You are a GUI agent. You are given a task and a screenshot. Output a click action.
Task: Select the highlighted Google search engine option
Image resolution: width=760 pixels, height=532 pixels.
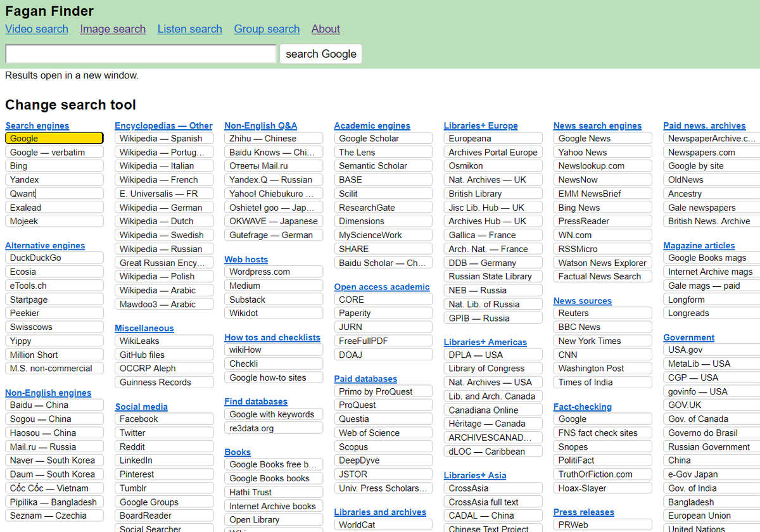point(54,138)
